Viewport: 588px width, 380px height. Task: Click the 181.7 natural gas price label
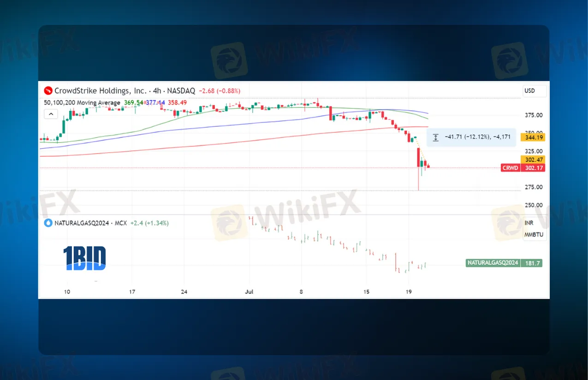[531, 263]
